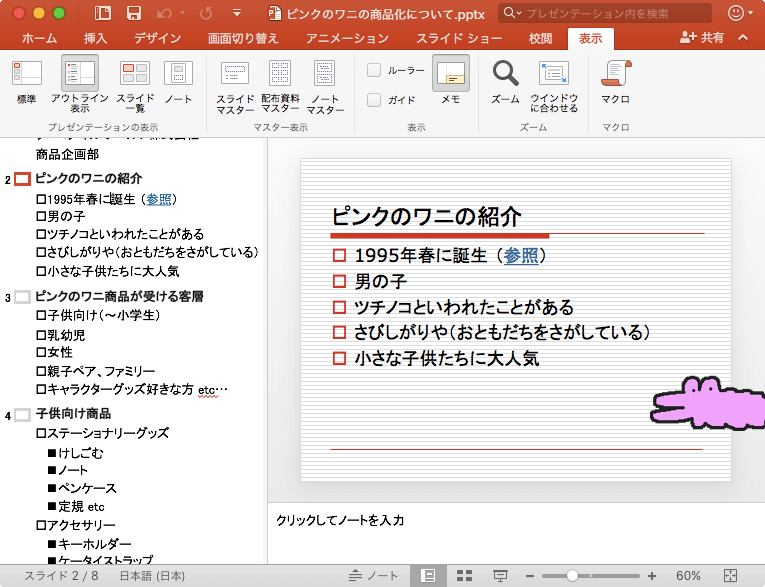This screenshot has height=587, width=765.
Task: Click slide bullet 小さな子供たちに大人気
Action: tap(446, 359)
